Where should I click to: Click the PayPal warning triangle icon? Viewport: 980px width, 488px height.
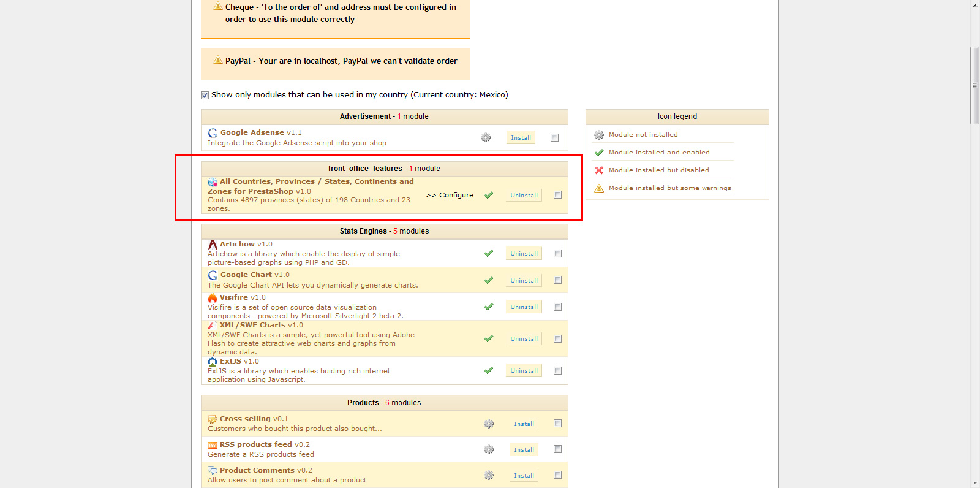point(218,60)
